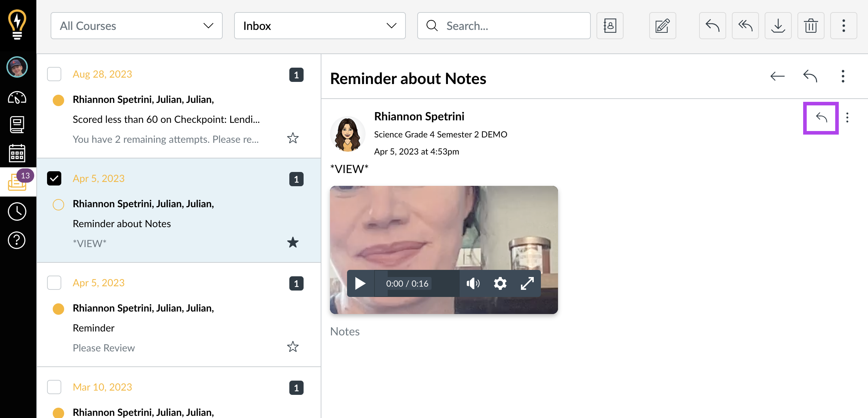Click the Mar 10, 2023 date label
The width and height of the screenshot is (868, 418).
102,387
